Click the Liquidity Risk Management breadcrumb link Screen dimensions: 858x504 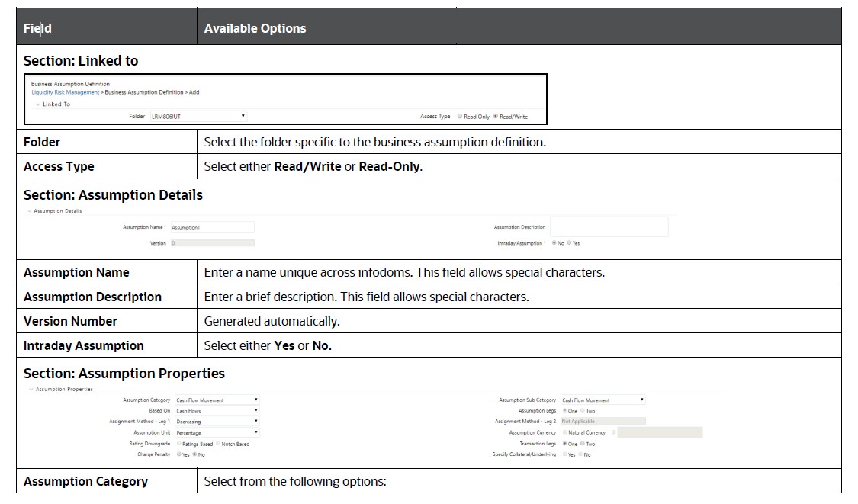coord(65,92)
